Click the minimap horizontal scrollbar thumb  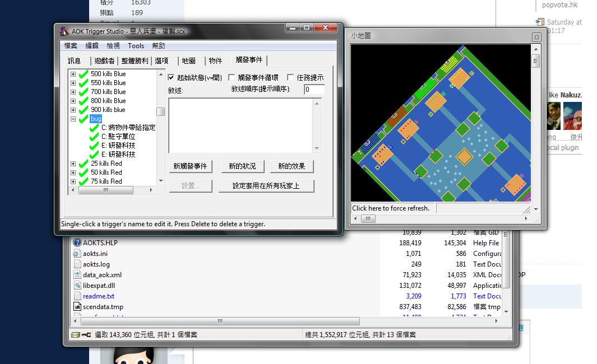(x=368, y=219)
